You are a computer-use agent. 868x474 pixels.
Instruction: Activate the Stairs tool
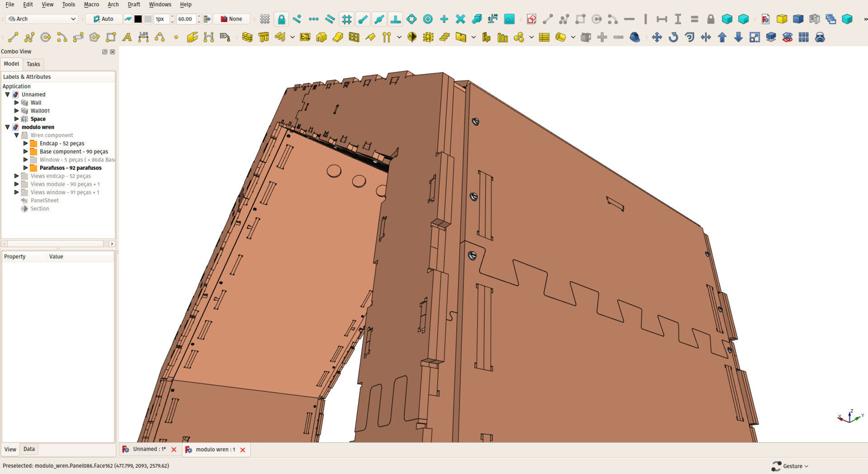[444, 37]
